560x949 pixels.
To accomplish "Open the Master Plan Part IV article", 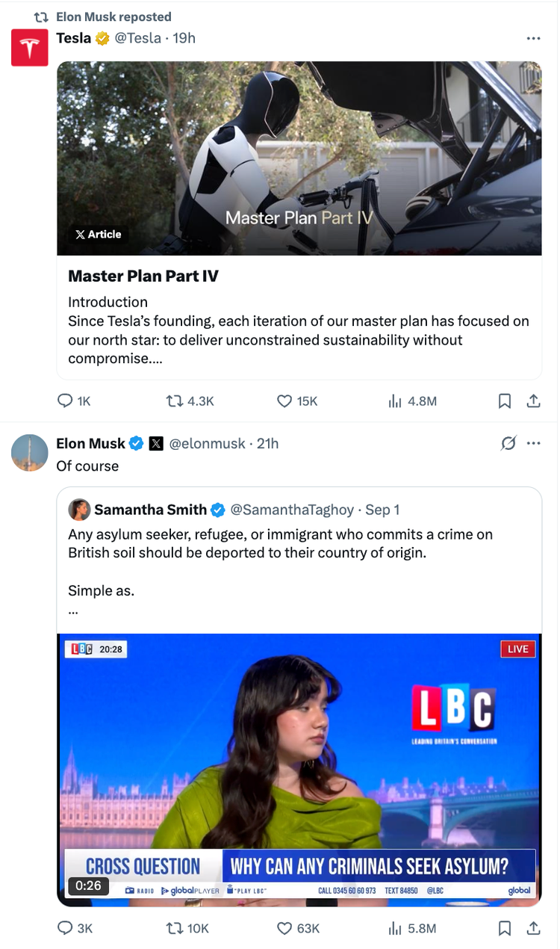I will click(x=299, y=276).
